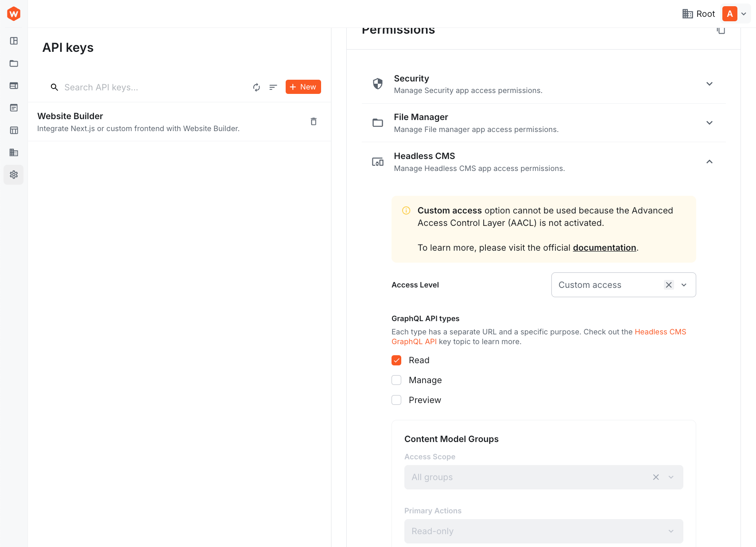The width and height of the screenshot is (756, 547).
Task: Open the Root tenant switcher
Action: (698, 14)
